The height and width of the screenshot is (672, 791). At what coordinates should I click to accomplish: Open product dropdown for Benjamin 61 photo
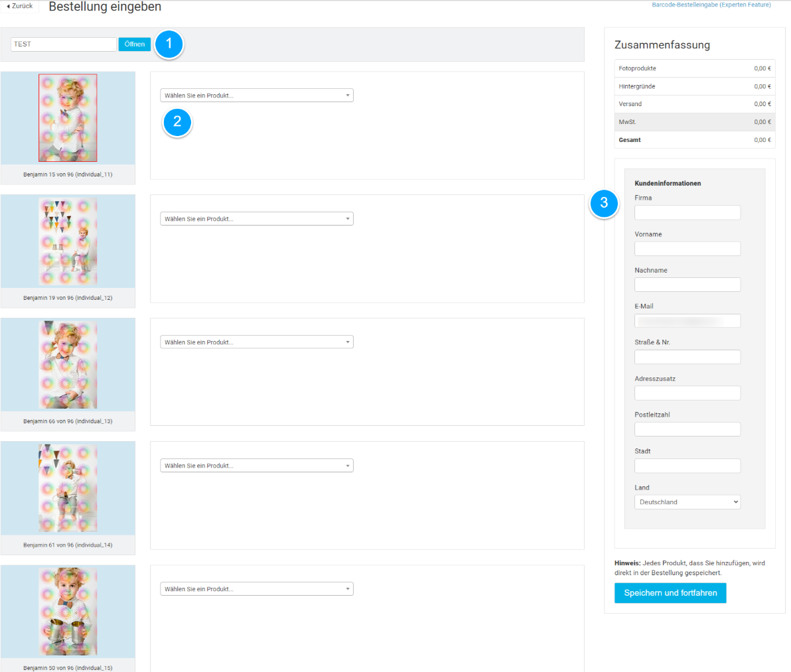tap(257, 465)
